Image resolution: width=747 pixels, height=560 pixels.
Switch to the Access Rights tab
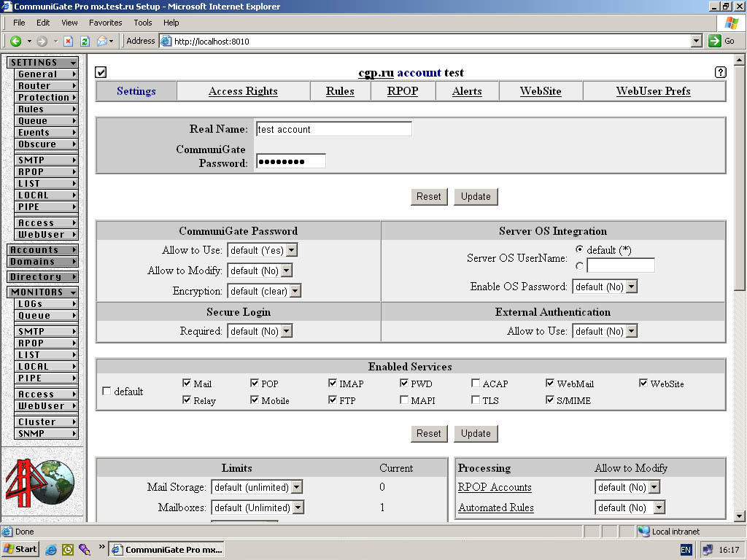point(243,91)
